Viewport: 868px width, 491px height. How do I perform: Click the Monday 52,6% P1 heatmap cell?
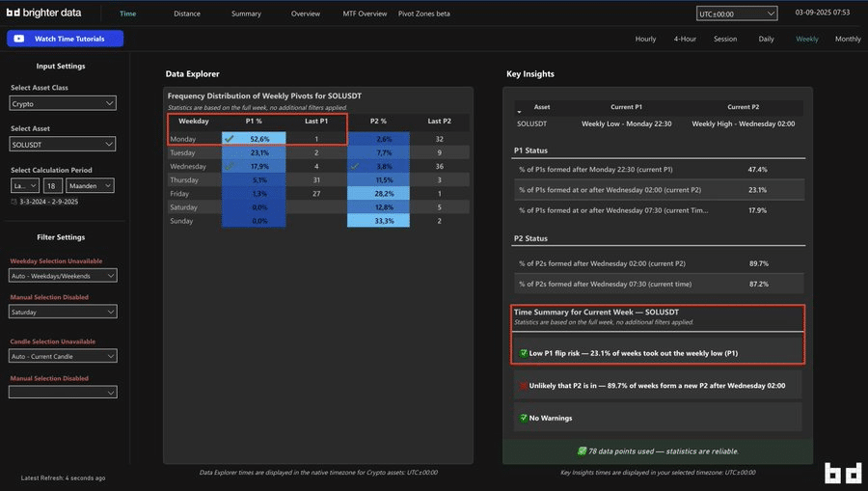[x=254, y=139]
